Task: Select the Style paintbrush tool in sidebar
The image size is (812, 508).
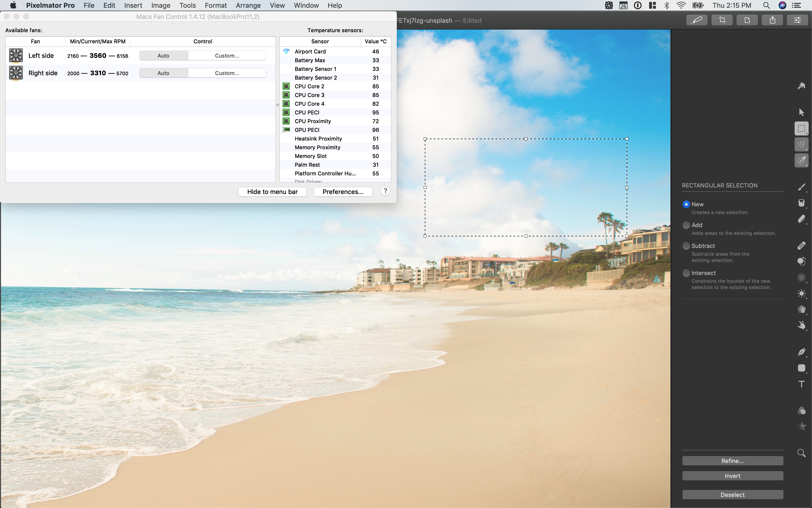Action: pos(801,86)
